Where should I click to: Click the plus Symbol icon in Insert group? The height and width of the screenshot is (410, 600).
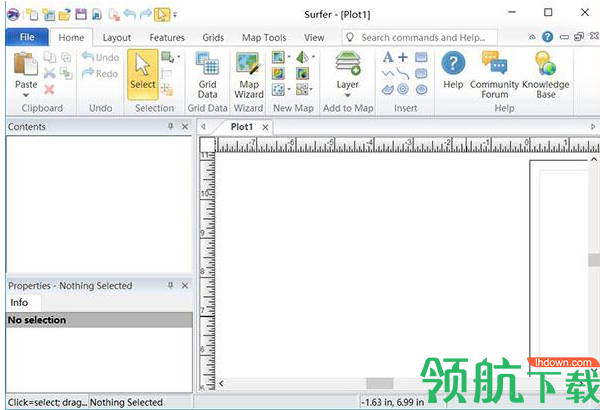click(x=403, y=57)
